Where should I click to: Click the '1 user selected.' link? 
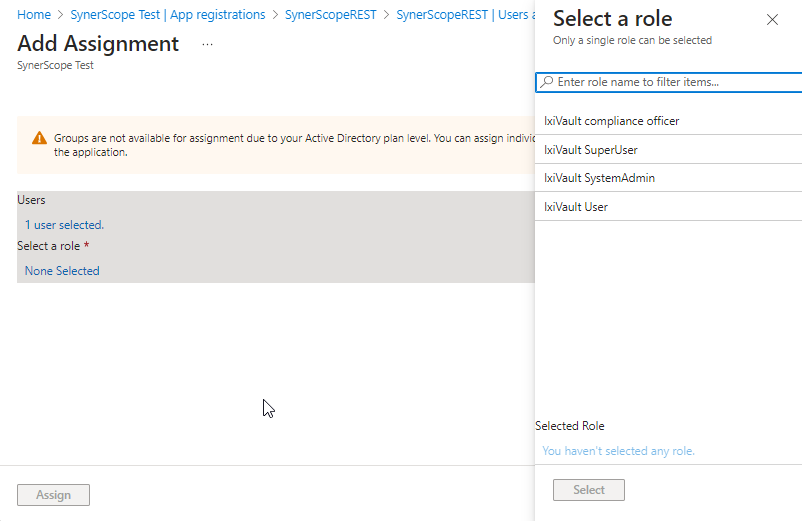[x=64, y=225]
